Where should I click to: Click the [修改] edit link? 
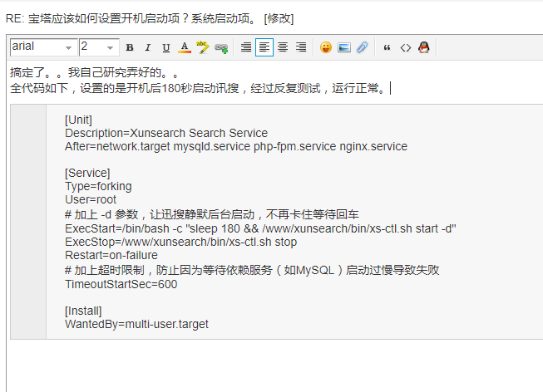[279, 18]
